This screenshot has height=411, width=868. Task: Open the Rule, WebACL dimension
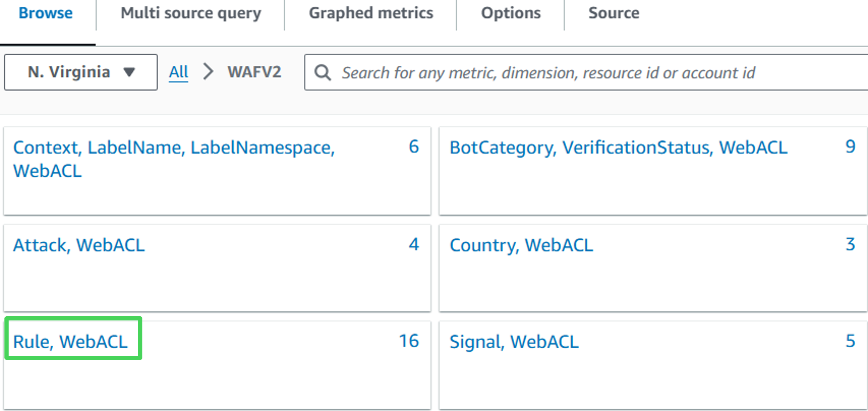pos(70,341)
